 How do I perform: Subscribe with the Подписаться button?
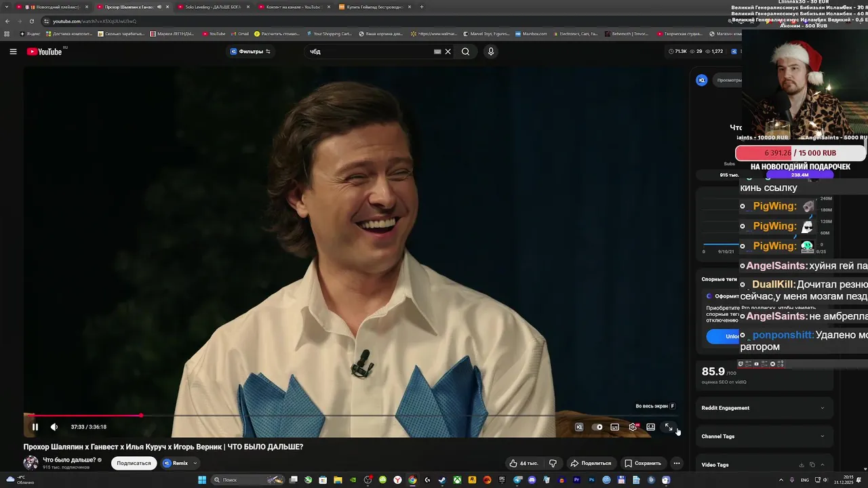(134, 464)
